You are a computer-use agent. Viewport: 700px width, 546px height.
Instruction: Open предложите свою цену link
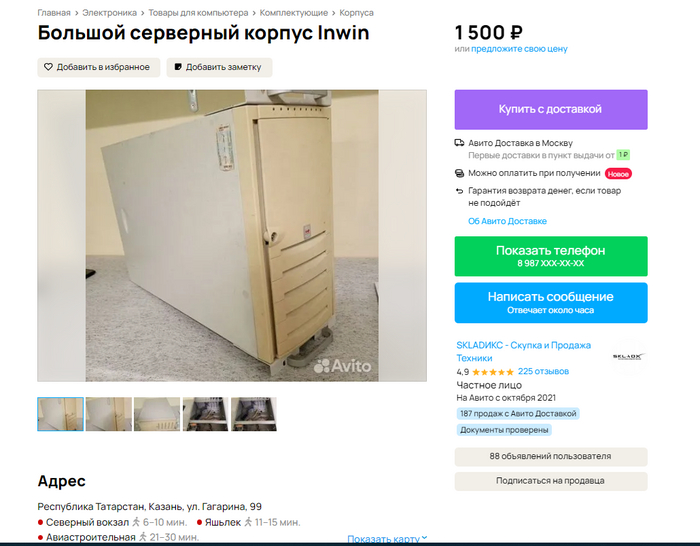click(519, 49)
